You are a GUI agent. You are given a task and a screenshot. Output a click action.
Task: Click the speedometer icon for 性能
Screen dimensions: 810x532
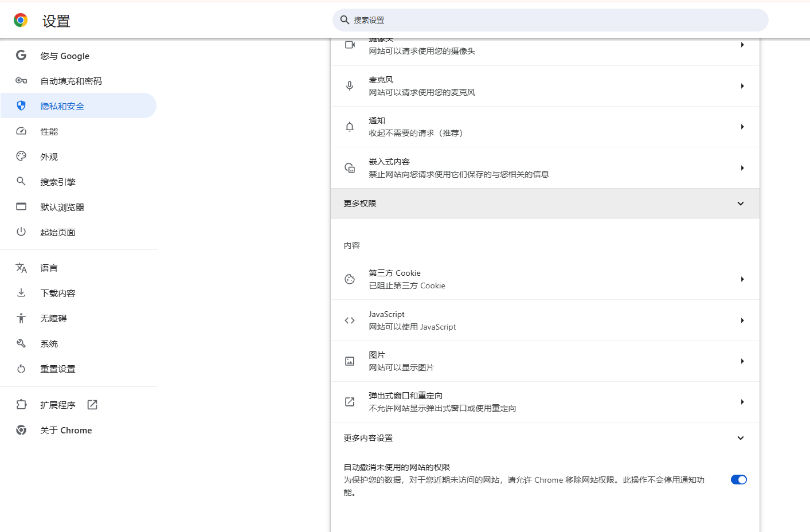pos(21,131)
